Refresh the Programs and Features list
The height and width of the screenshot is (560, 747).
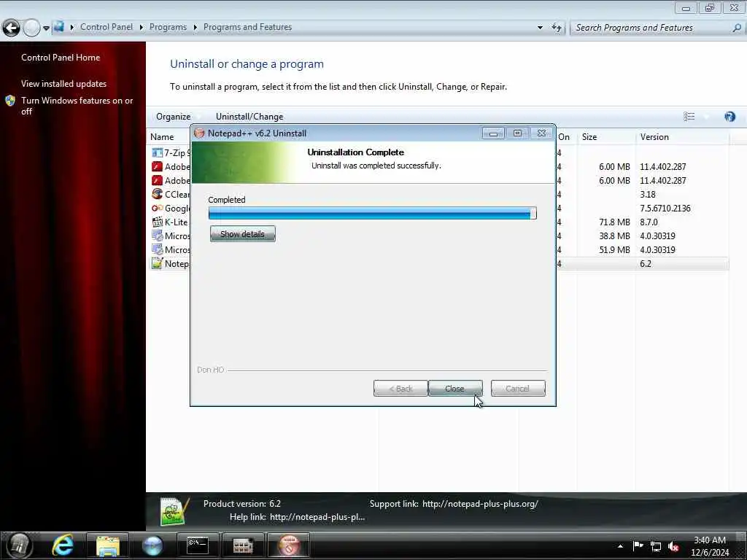[557, 28]
